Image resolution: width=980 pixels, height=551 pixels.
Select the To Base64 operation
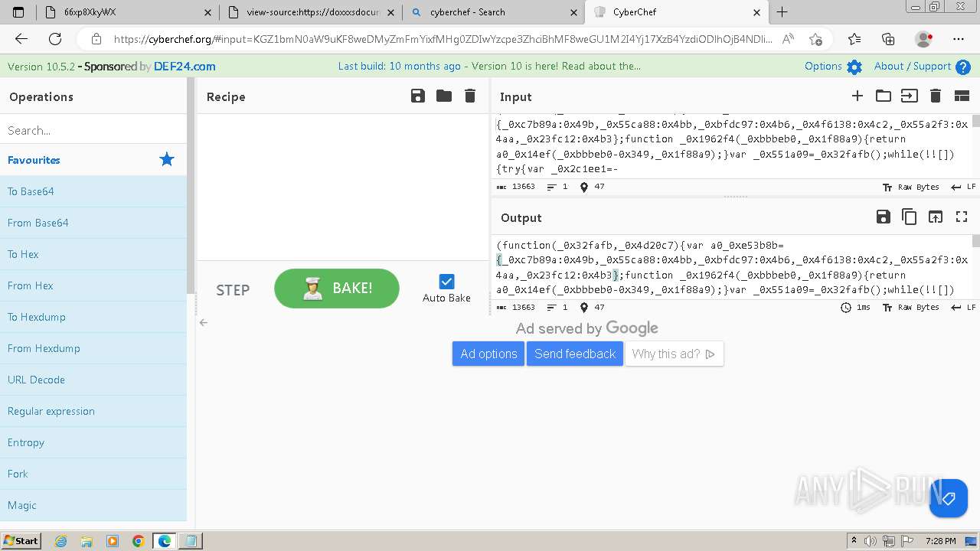pos(93,191)
